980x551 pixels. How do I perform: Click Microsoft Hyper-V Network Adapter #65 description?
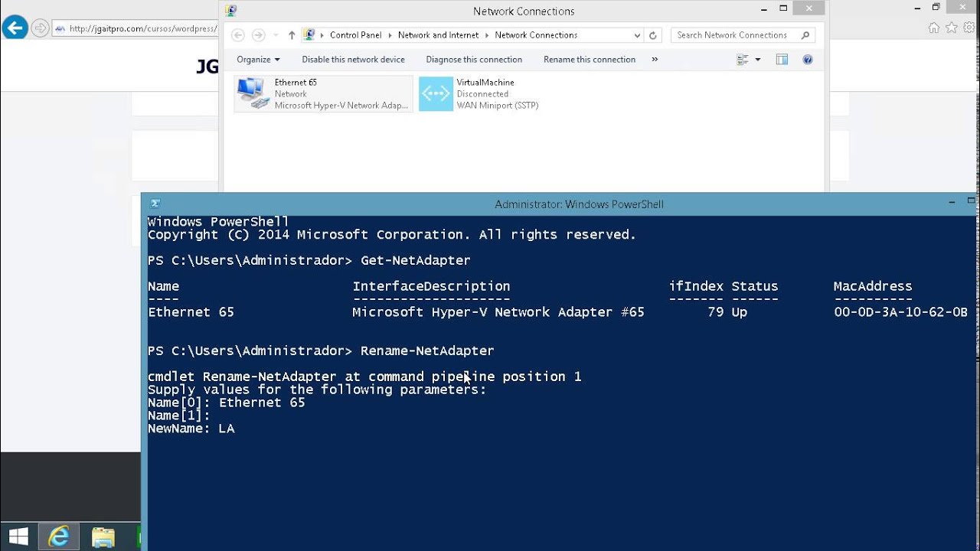tap(498, 312)
